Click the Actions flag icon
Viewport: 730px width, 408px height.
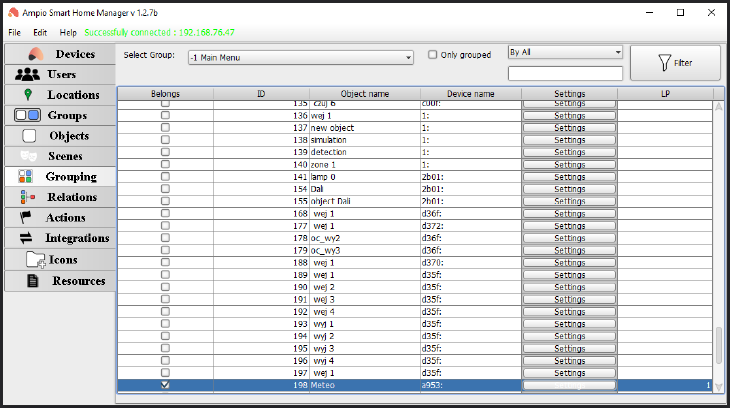pos(25,217)
